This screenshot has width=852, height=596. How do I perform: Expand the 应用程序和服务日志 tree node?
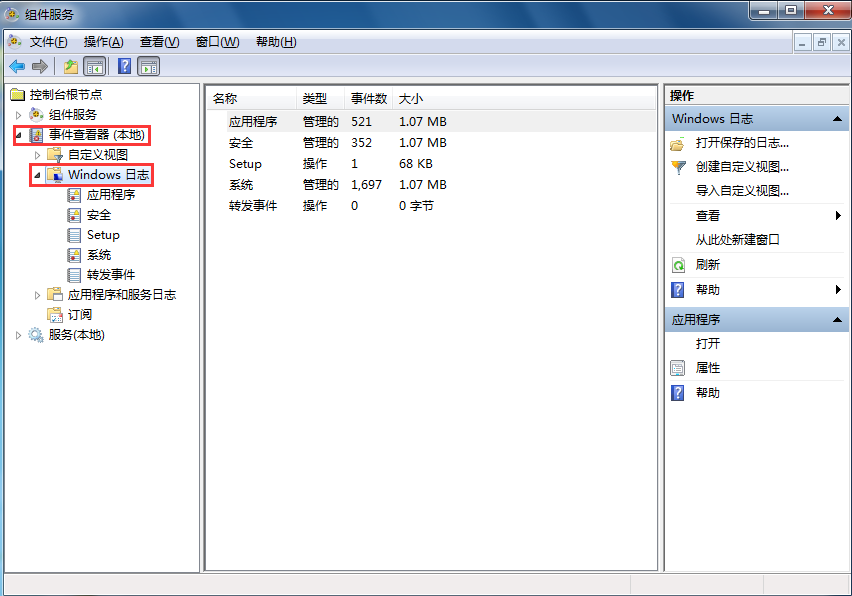(x=38, y=294)
